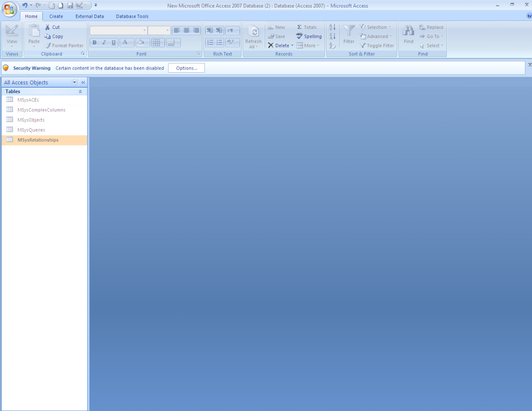Open the Delete dropdown arrow
Screen dimensions: 532x411
[x=292, y=46]
